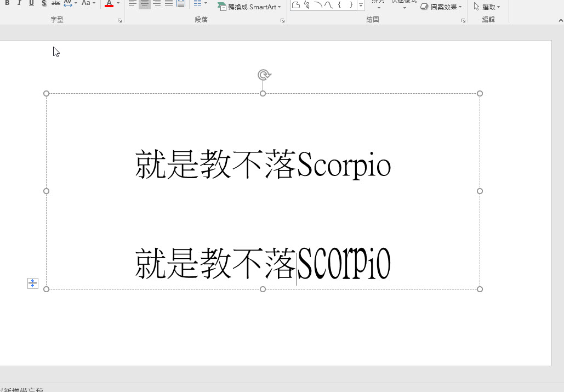The width and height of the screenshot is (564, 392).
Task: Open the columns dropdown
Action: coord(201,3)
